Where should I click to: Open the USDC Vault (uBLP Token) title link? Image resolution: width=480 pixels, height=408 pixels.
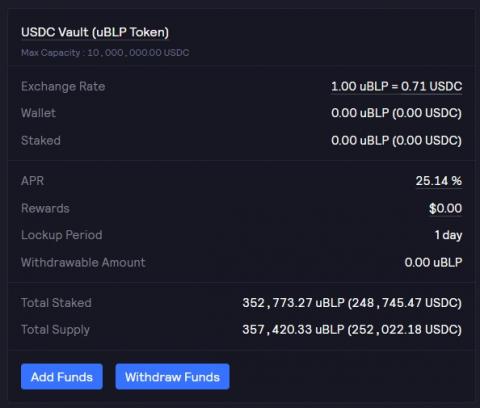click(x=95, y=32)
